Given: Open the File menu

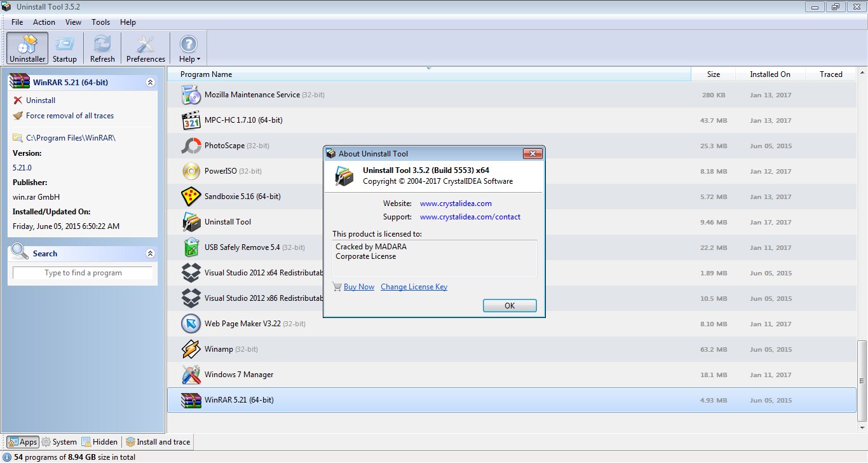Looking at the screenshot, I should click(x=17, y=22).
